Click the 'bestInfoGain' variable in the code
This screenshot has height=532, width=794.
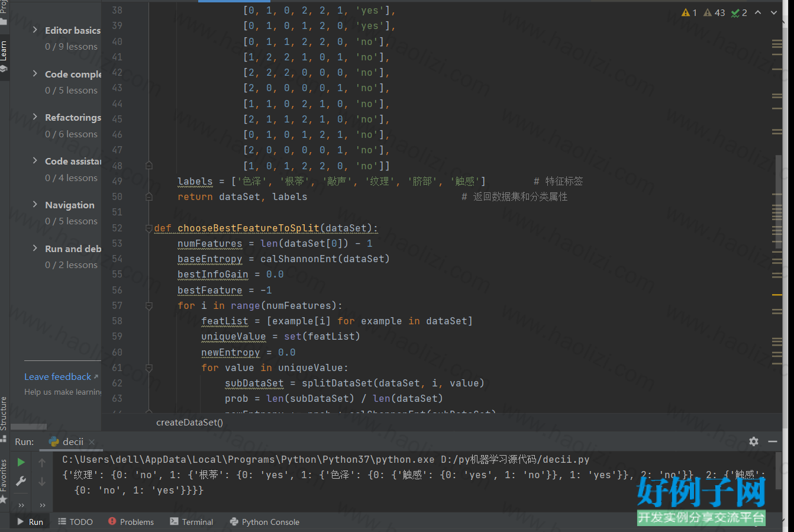click(x=213, y=275)
